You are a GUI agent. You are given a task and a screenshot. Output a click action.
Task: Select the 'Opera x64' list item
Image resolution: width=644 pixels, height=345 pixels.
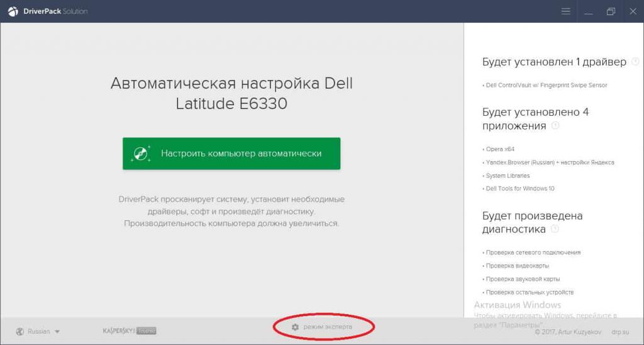(x=499, y=149)
